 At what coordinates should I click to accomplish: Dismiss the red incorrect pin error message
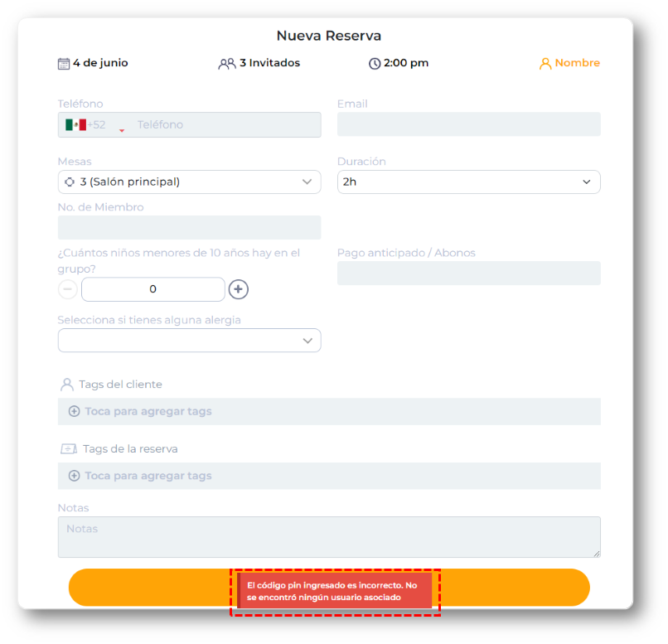[335, 591]
